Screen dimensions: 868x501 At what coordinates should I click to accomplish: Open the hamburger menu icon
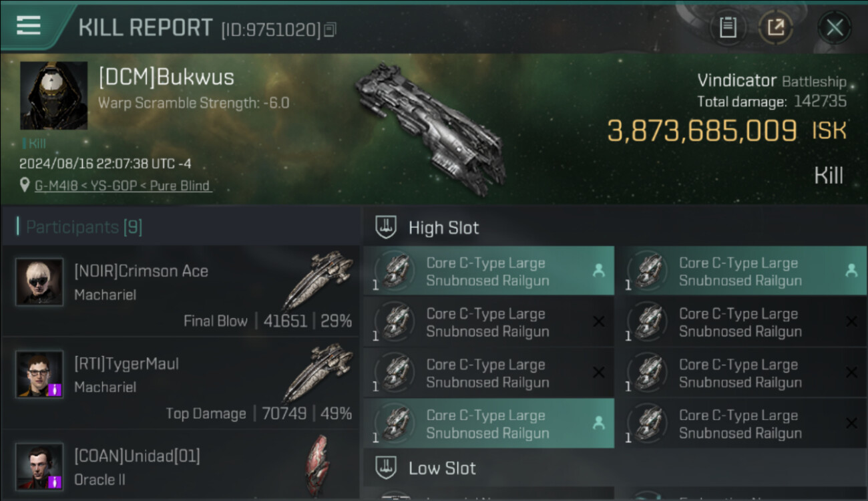pos(29,25)
